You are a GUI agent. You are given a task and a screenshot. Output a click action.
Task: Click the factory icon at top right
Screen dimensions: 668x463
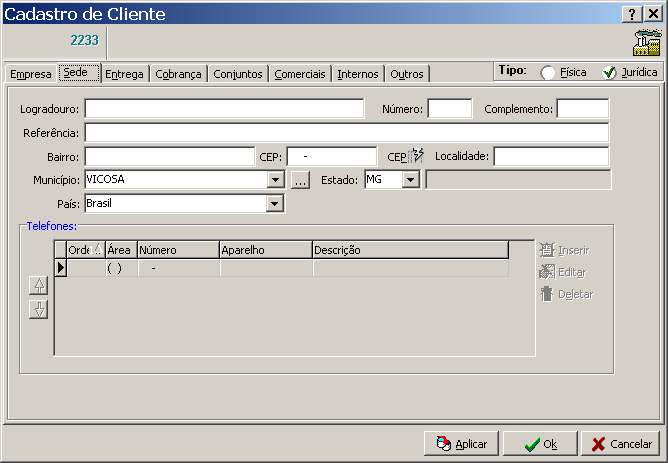click(x=647, y=42)
